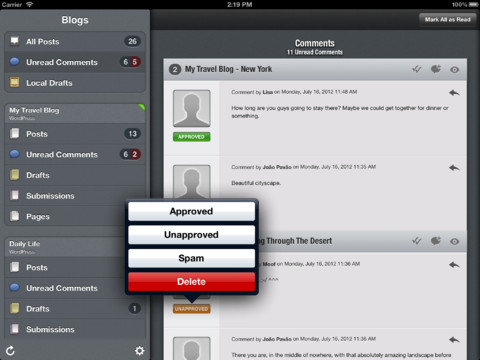Viewport: 480px width, 360px height.
Task: Click Pages document icon
Action: point(15,216)
